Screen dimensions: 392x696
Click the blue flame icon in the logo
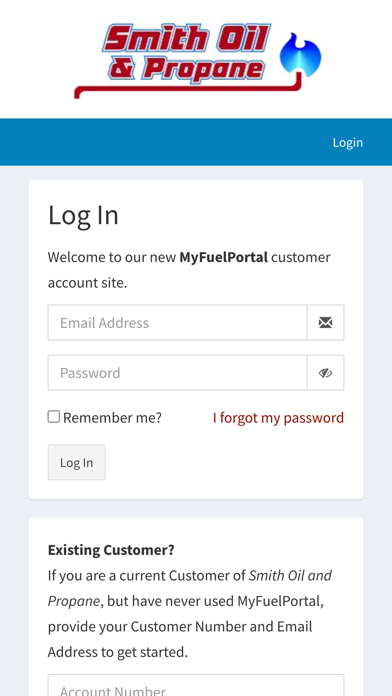click(301, 52)
